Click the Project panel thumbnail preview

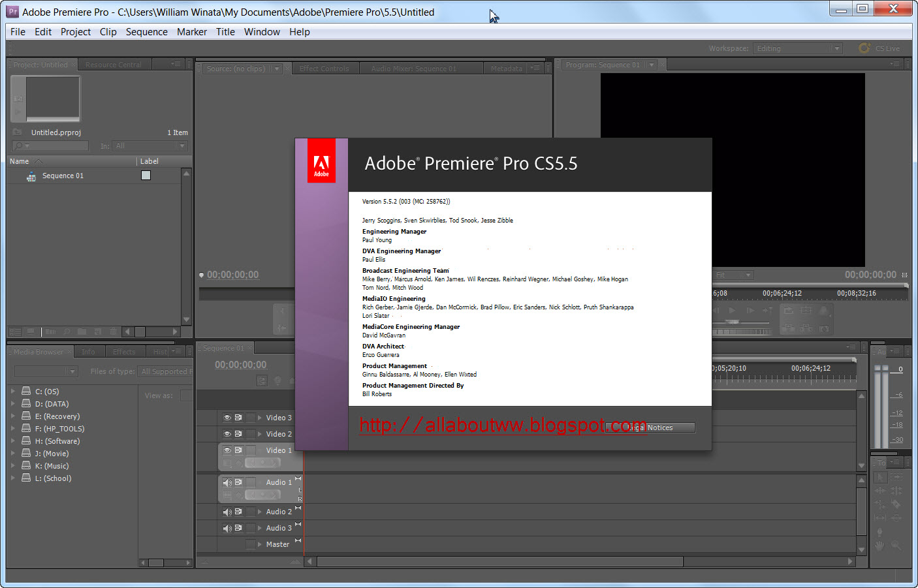click(x=53, y=97)
